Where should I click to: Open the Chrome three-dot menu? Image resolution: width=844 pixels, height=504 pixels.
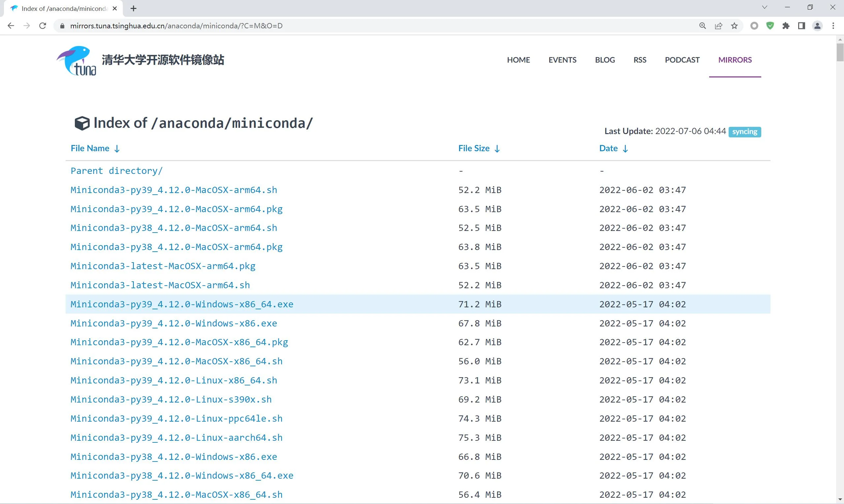coord(833,26)
